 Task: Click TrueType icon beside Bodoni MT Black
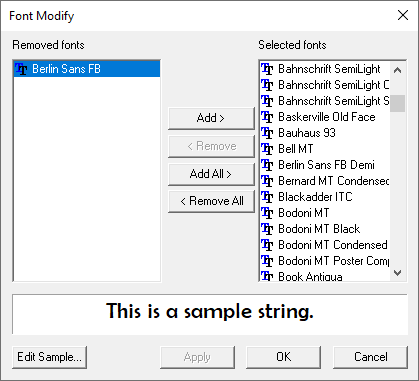[x=267, y=229]
